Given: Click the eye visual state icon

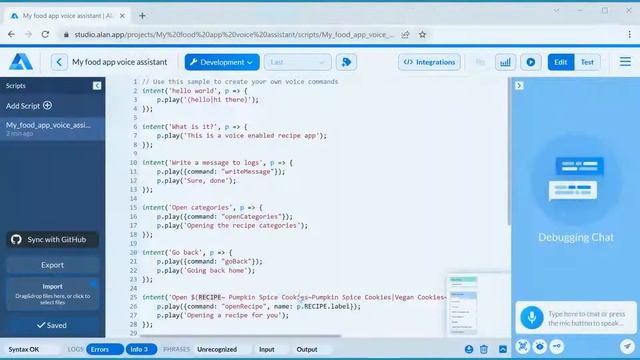Looking at the screenshot, I should click(540, 347).
